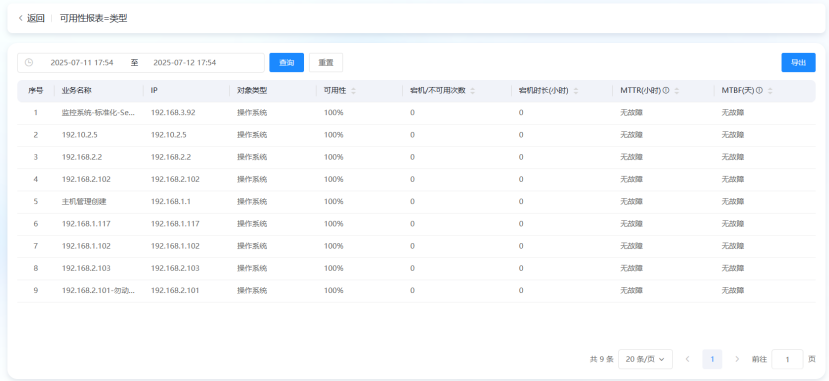Screen dimensions: 829x381
Task: Click business name 192.168.1.117 in row 6
Action: click(86, 224)
